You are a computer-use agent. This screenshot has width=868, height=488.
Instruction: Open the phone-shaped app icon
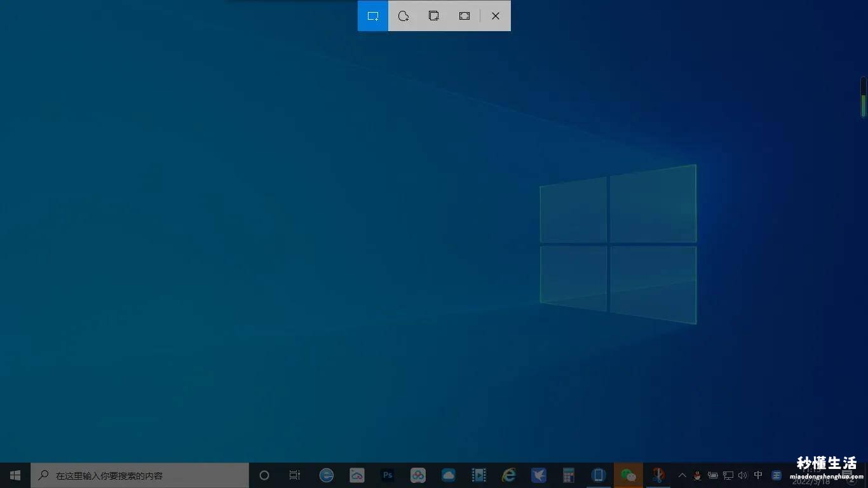pyautogui.click(x=599, y=475)
